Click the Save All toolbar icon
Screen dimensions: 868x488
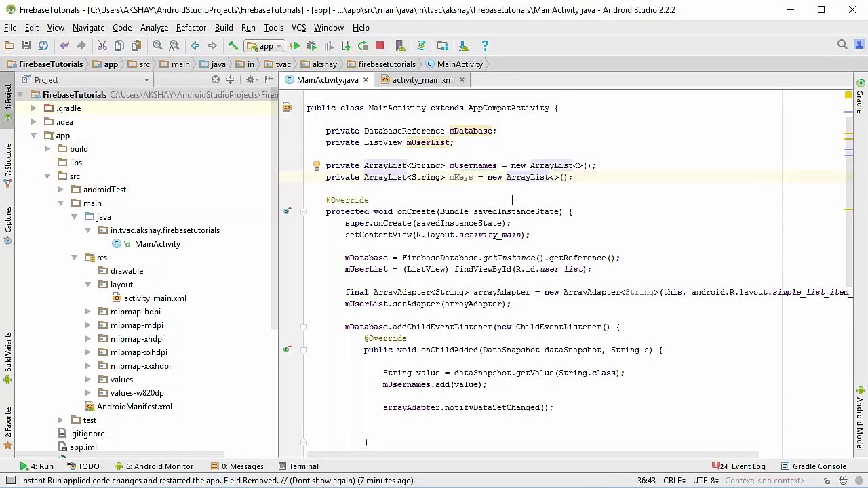[x=26, y=45]
